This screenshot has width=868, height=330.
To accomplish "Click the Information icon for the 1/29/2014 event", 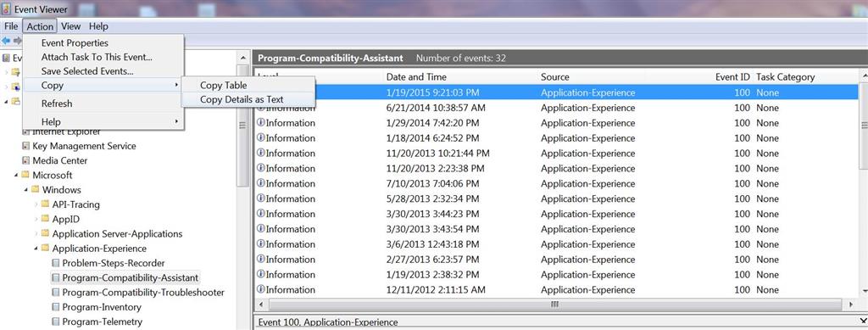I will [261, 122].
